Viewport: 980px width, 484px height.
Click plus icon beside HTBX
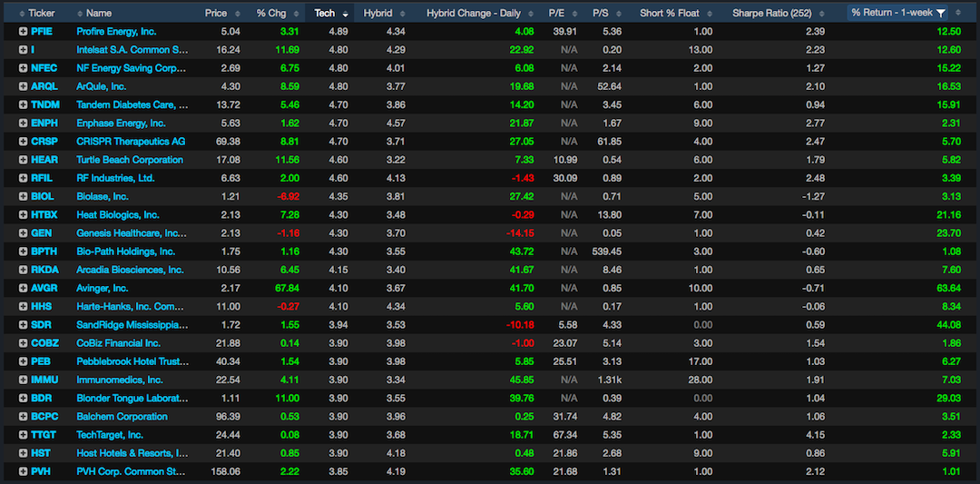pyautogui.click(x=23, y=214)
